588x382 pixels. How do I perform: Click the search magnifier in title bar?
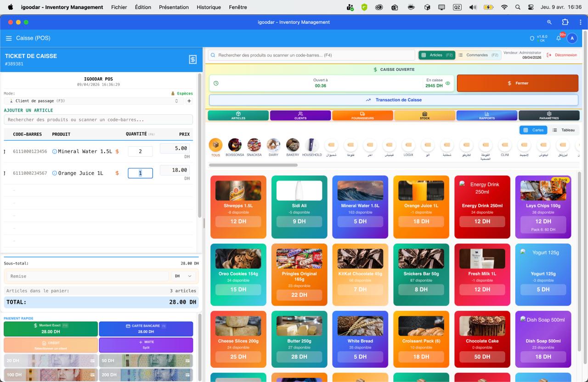coord(549,22)
